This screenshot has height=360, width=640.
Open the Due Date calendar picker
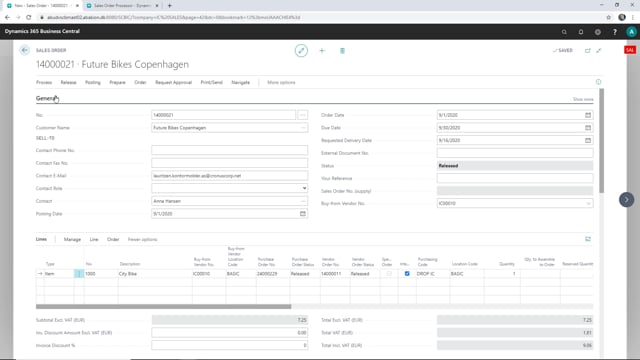588,128
